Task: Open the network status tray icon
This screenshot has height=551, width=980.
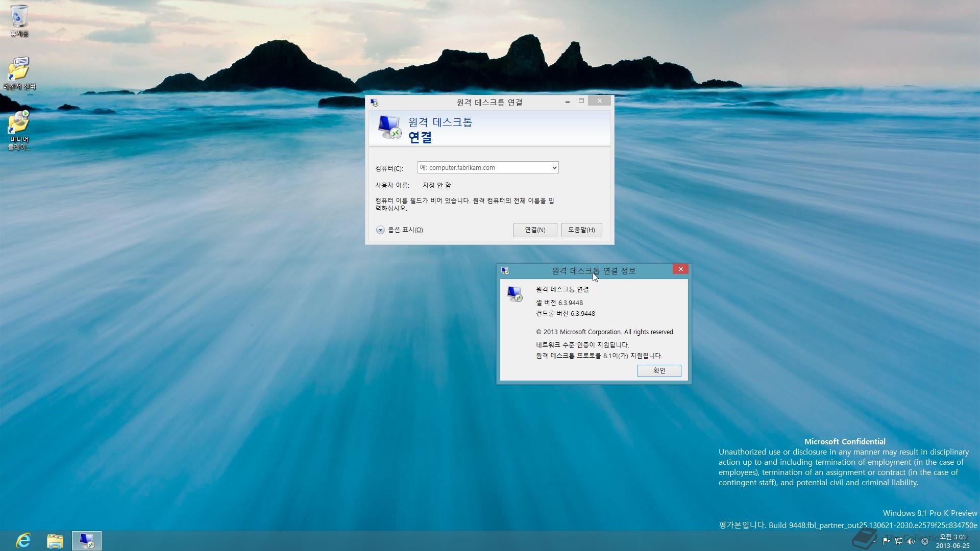Action: pos(899,541)
